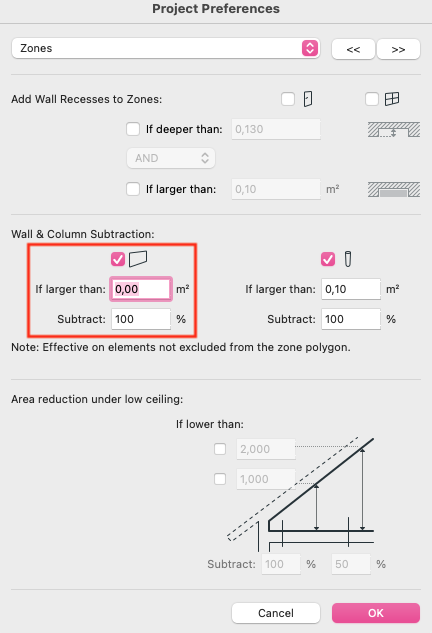Click the column icon in subtraction section
The width and height of the screenshot is (432, 633).
coord(348,259)
